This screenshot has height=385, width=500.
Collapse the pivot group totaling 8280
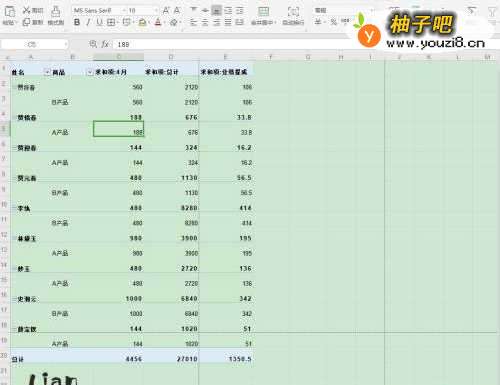tap(14, 208)
